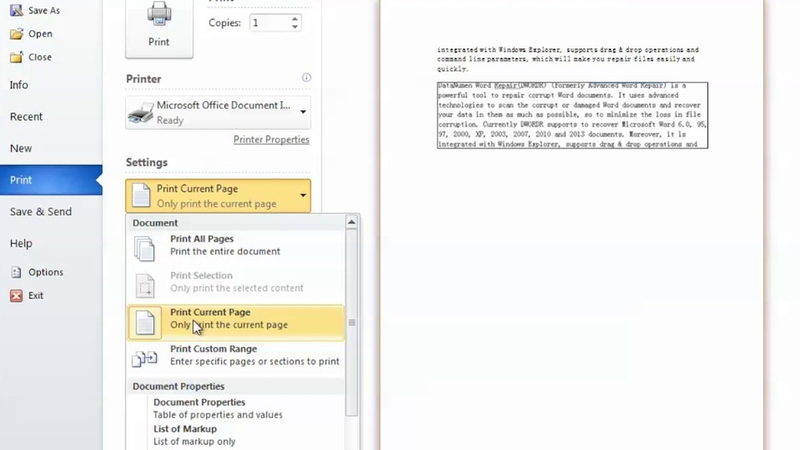Click the Print All Pages icon
This screenshot has width=800, height=450.
(144, 248)
